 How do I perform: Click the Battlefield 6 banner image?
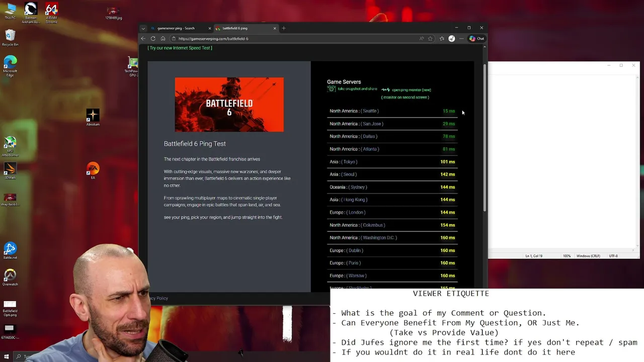[229, 105]
